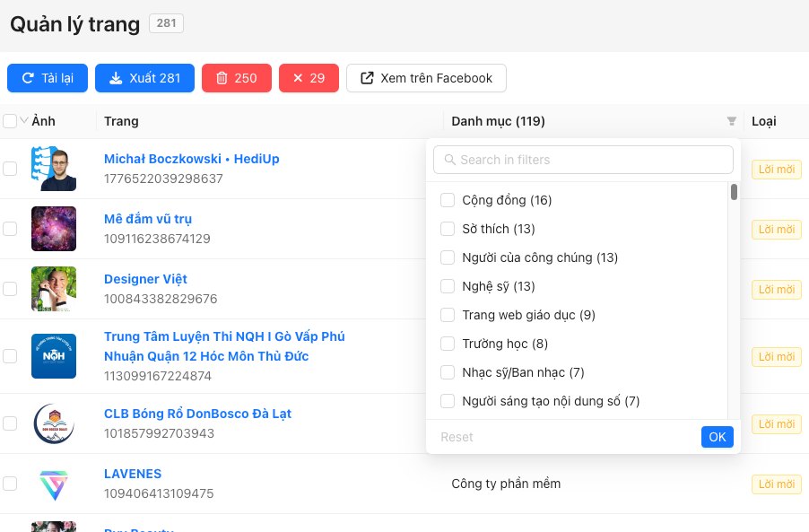This screenshot has width=809, height=532.
Task: Toggle the select-all checkbox in header
Action: (10, 121)
